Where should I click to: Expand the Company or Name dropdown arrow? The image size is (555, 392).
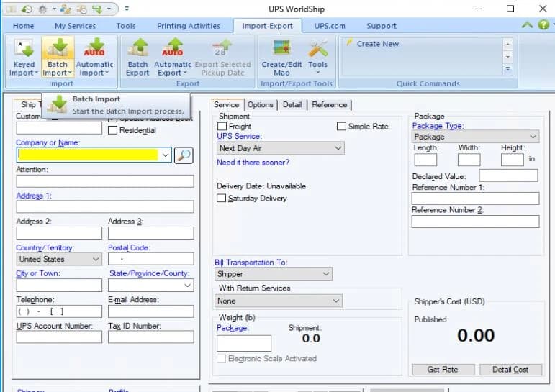pos(166,155)
